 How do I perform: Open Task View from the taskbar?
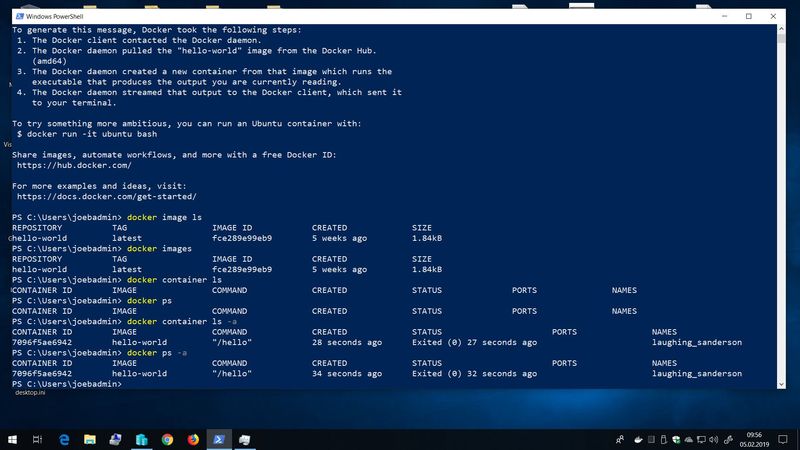click(x=37, y=439)
